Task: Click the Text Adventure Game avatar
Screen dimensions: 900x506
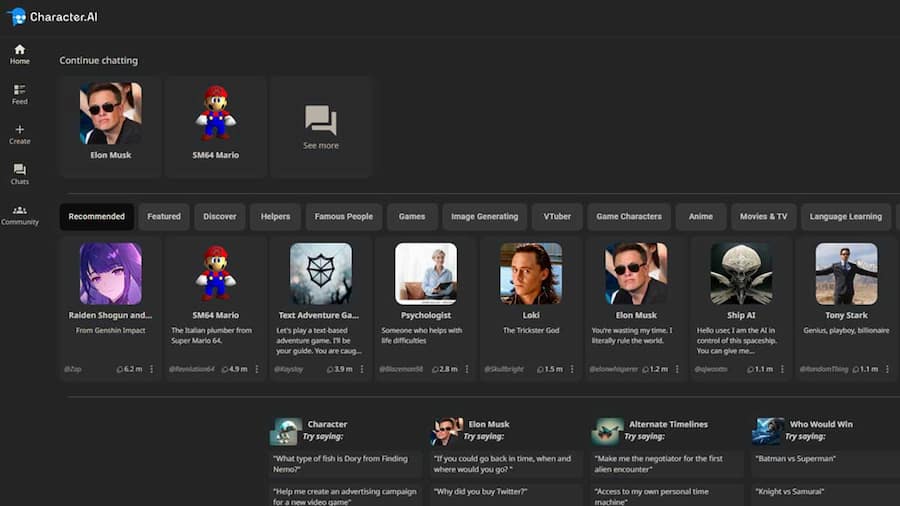Action: click(320, 273)
